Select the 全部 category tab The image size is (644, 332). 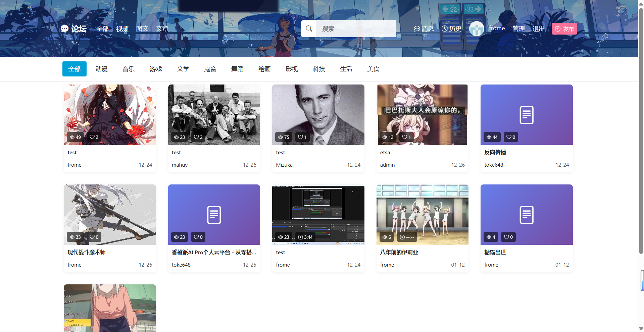point(75,69)
